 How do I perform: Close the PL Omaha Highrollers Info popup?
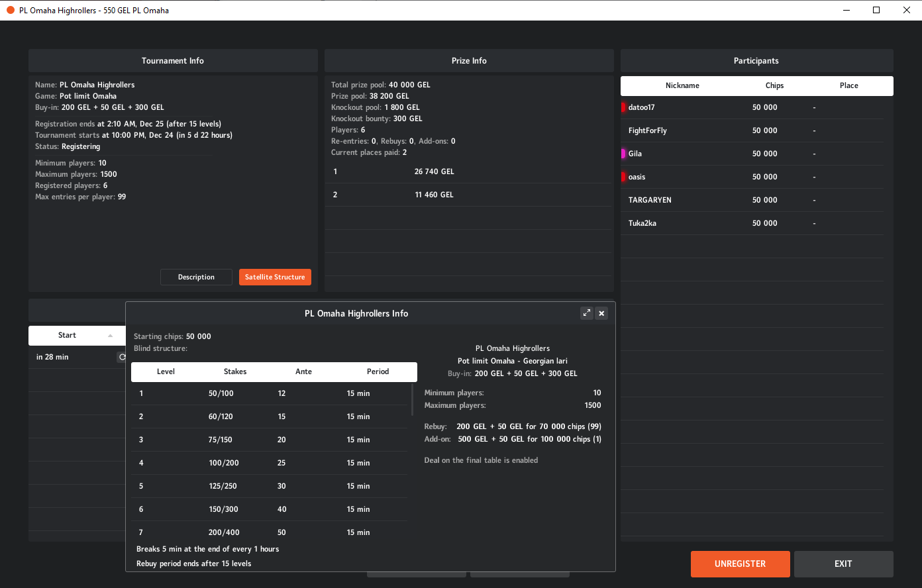coord(601,313)
